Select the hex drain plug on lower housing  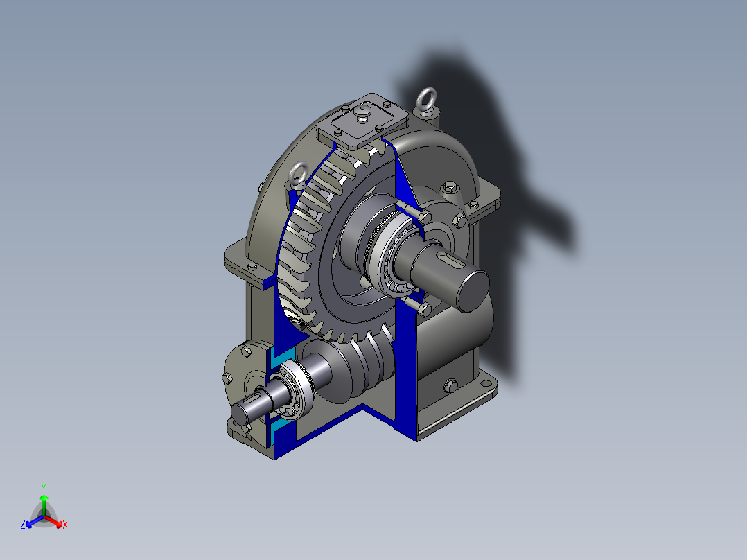point(450,385)
